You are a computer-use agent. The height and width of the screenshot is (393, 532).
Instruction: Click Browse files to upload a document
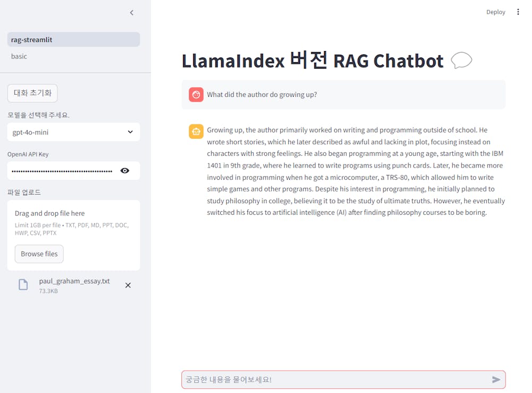point(39,254)
